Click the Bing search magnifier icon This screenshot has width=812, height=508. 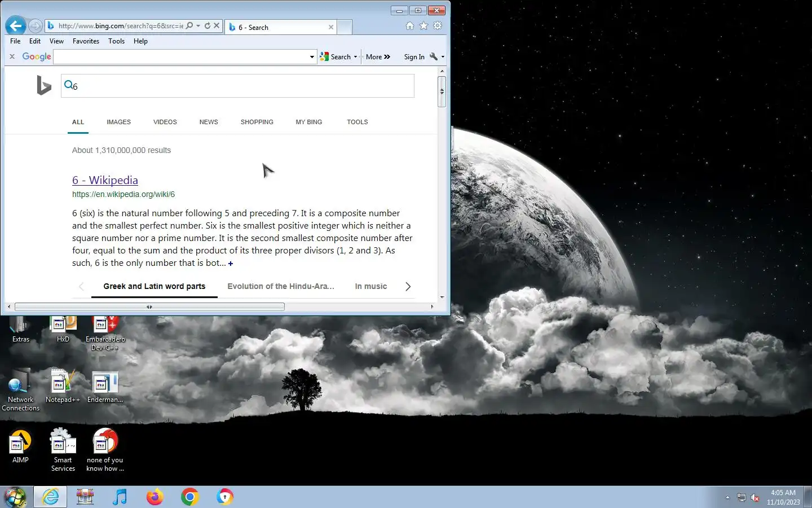coord(68,85)
